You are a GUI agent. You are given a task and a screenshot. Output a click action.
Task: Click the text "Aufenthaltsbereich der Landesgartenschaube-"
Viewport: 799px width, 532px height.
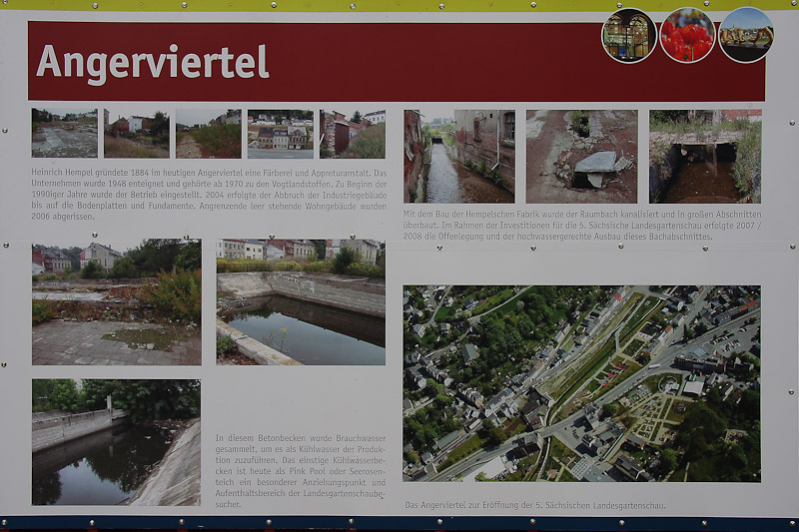click(x=301, y=494)
